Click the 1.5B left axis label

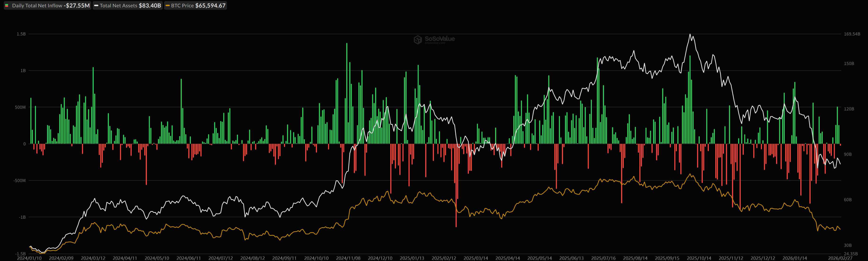click(21, 34)
